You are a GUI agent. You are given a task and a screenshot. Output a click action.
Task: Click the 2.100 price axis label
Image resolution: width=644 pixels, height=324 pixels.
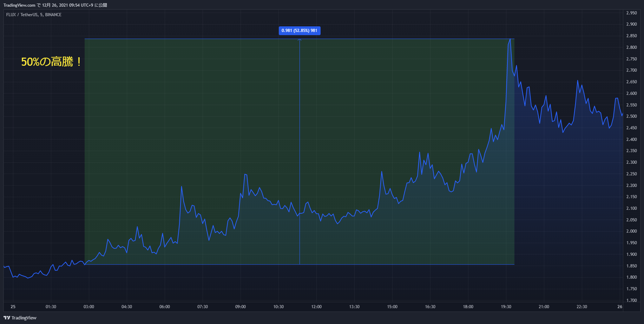point(631,208)
